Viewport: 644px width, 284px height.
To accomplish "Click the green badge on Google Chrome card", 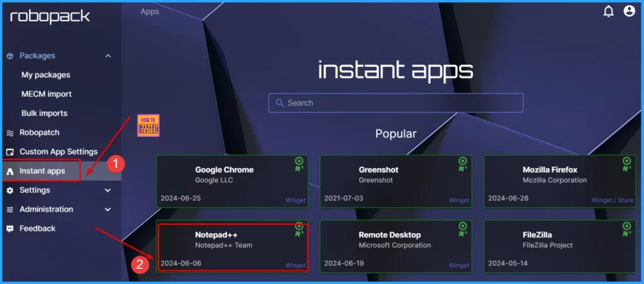I will pyautogui.click(x=299, y=164).
